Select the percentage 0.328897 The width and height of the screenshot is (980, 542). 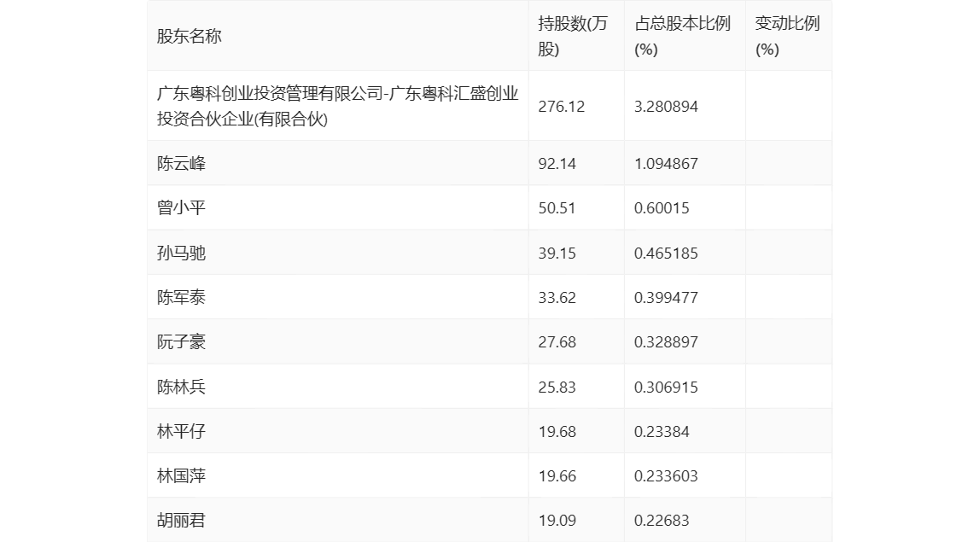(666, 342)
